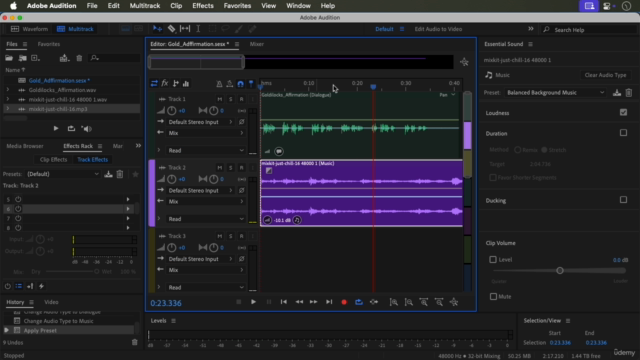
Task: Show the EQ view in editor
Action: pyautogui.click(x=186, y=84)
